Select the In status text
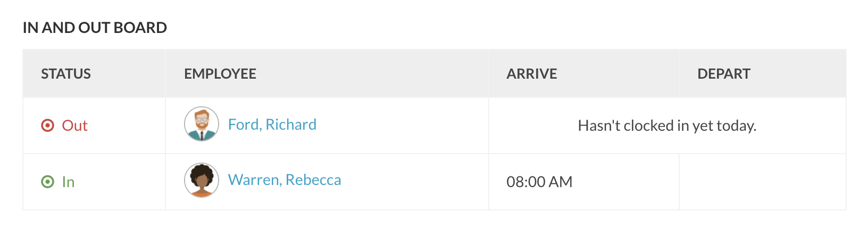 pos(68,182)
